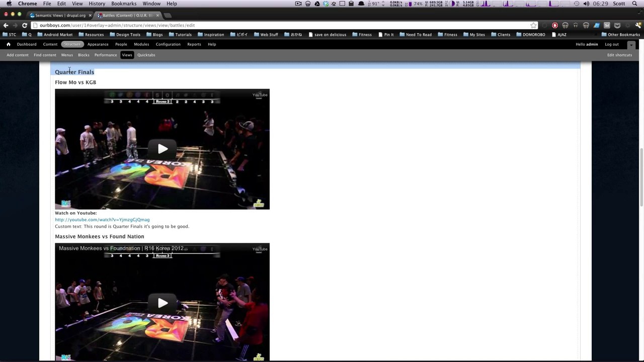This screenshot has height=362, width=644.
Task: Open Chrome's wrench settings menu
Action: pyautogui.click(x=637, y=25)
